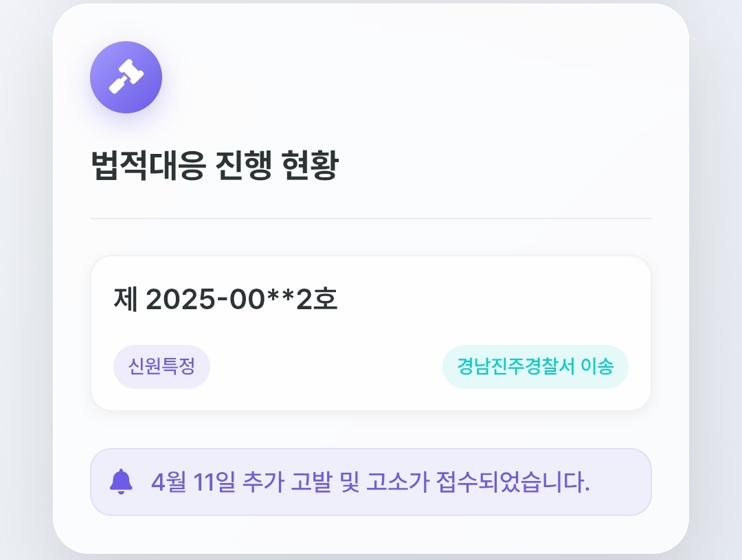Click the 법적대응 진행 현황 heading

(214, 166)
